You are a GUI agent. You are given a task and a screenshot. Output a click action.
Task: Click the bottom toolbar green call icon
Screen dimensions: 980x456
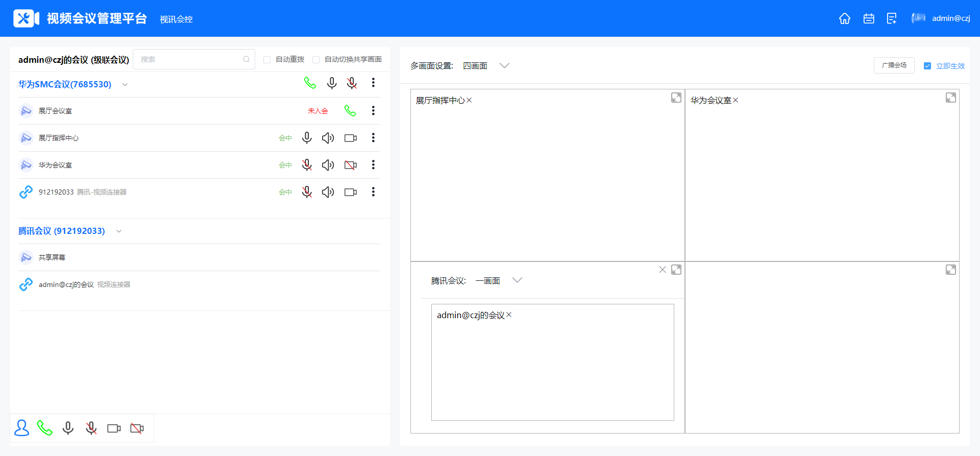[45, 428]
